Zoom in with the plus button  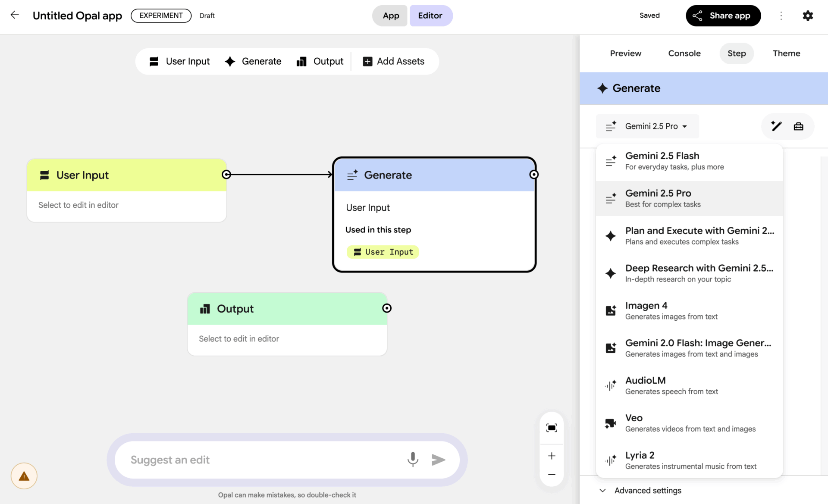pyautogui.click(x=552, y=456)
